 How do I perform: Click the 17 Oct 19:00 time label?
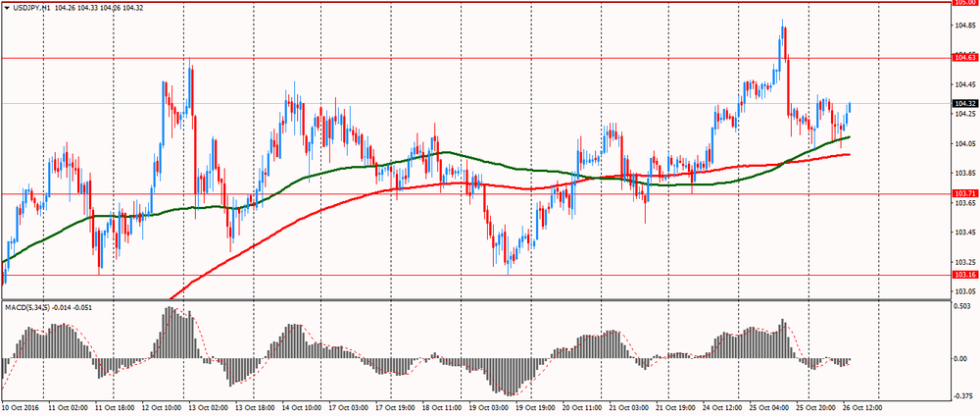click(x=396, y=407)
